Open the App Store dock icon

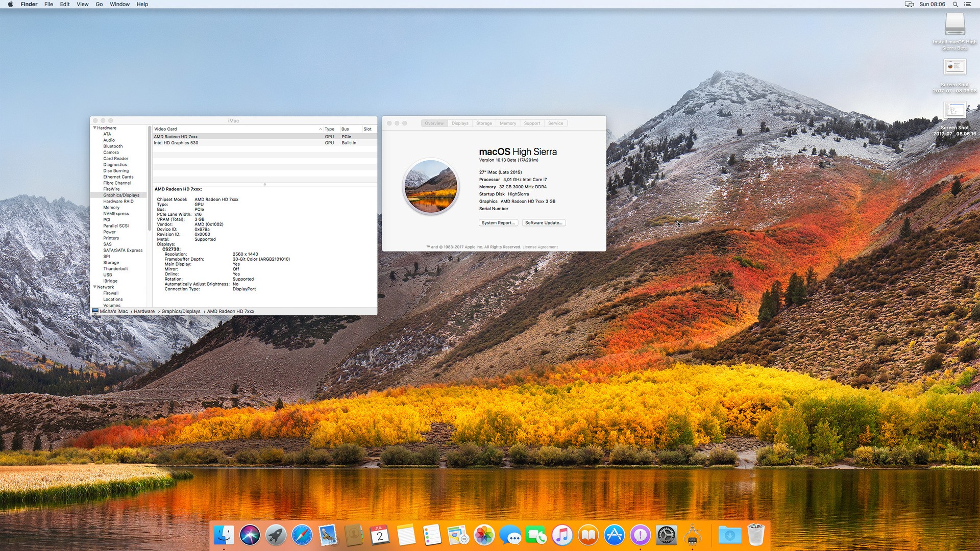click(614, 535)
